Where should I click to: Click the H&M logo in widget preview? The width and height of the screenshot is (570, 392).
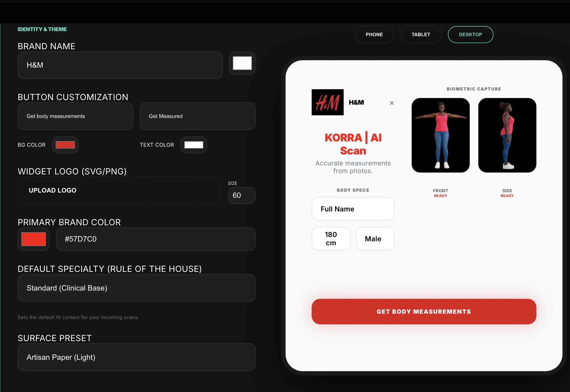click(327, 102)
